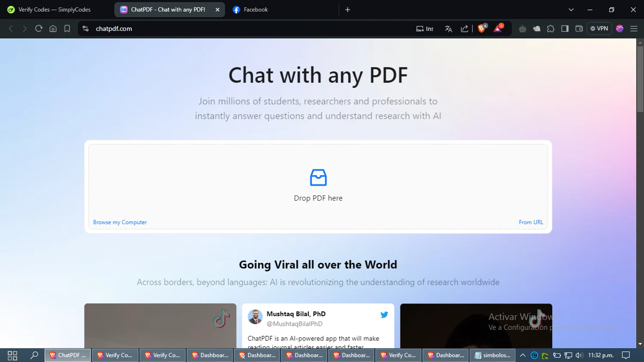The width and height of the screenshot is (644, 362).
Task: Go back to the previous page
Action: pyautogui.click(x=11, y=29)
